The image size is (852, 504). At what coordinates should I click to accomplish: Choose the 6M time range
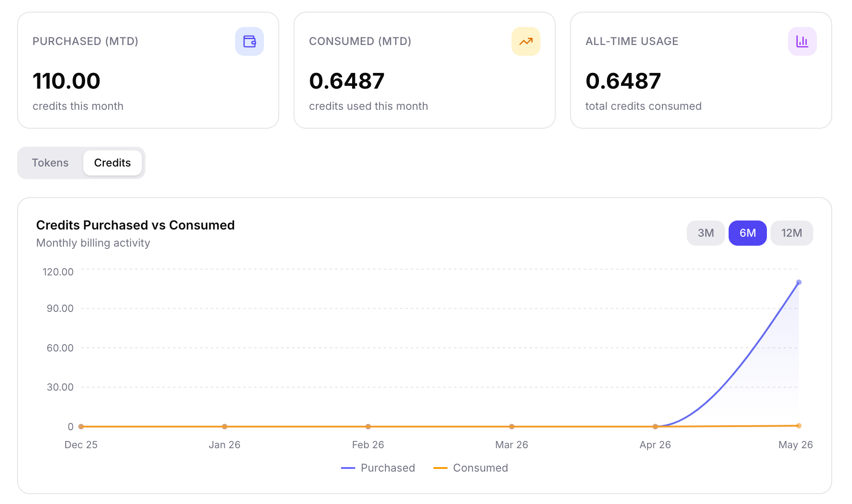pyautogui.click(x=748, y=233)
